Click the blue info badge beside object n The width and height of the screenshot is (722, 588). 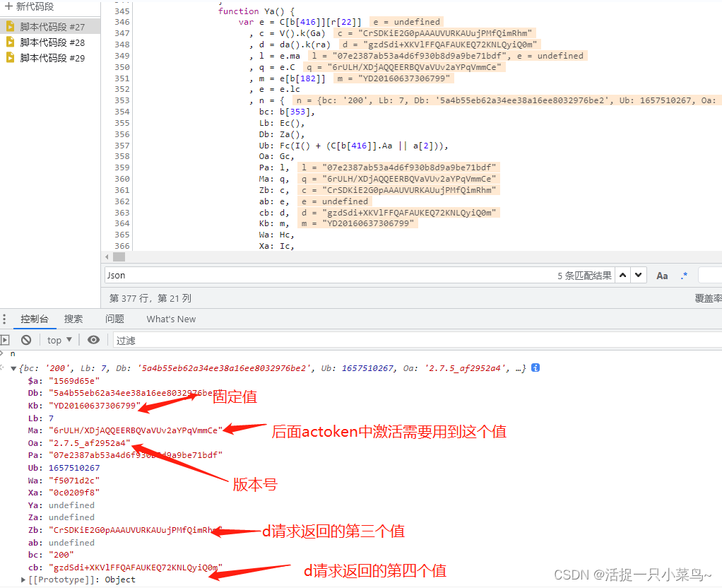pyautogui.click(x=535, y=367)
